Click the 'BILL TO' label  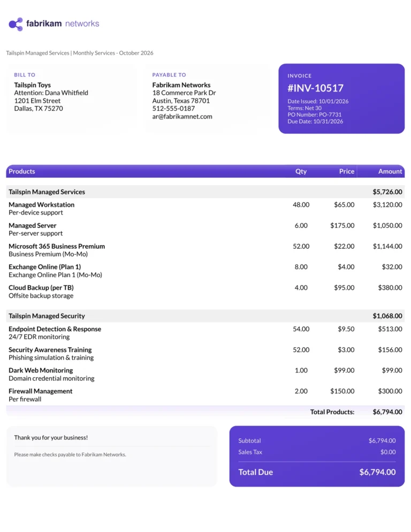[25, 74]
